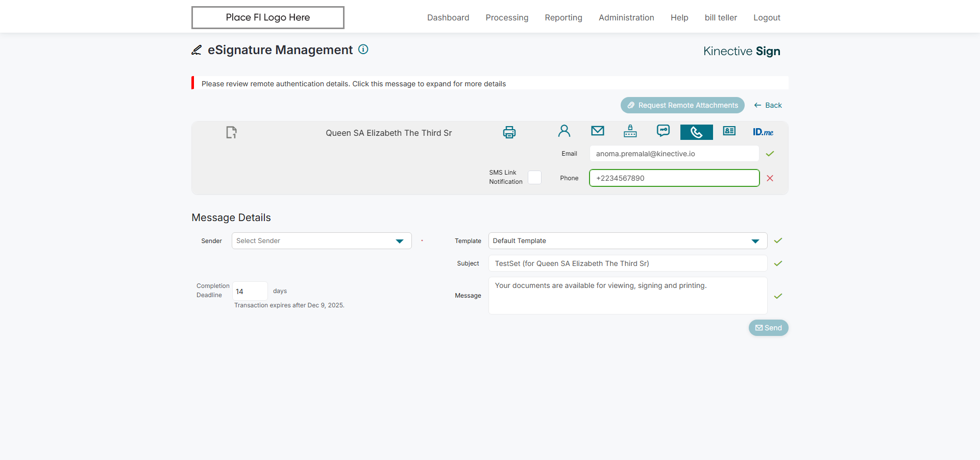The width and height of the screenshot is (980, 460).
Task: Click the Request Remote Attachments button
Action: 682,105
